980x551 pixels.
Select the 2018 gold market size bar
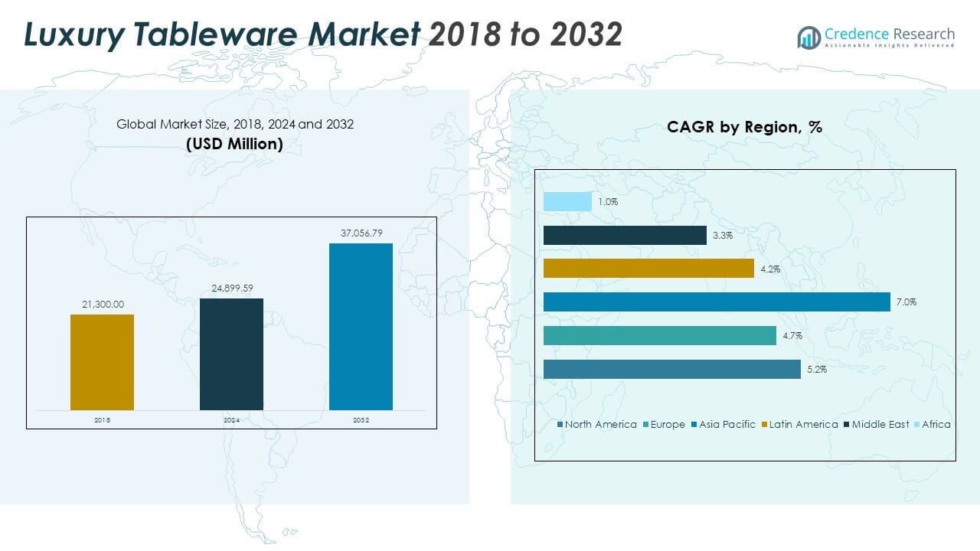[x=102, y=362]
